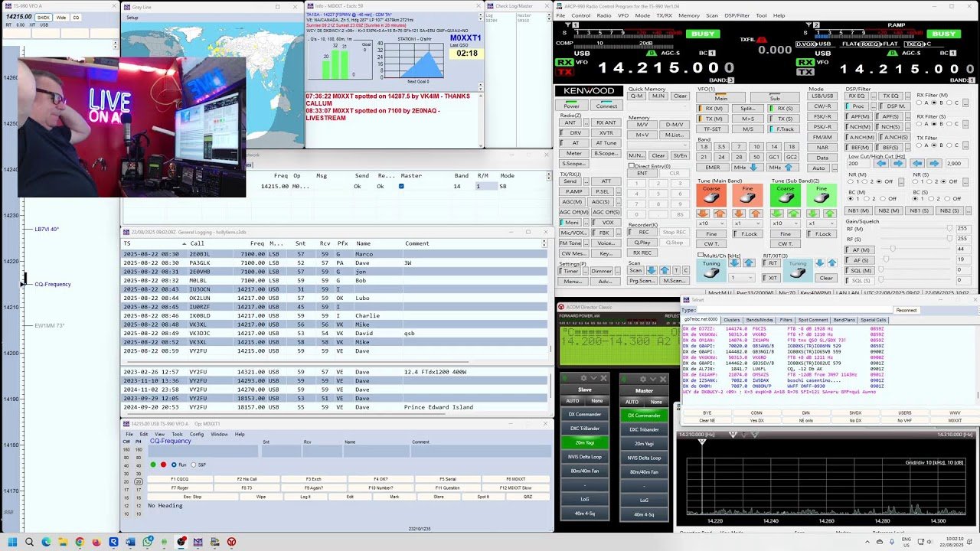
Task: Click the orange up arrow under main Coarse
Action: (718, 214)
